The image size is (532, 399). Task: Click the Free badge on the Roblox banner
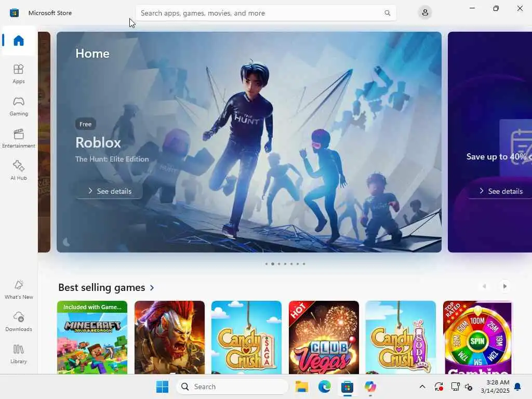tap(86, 124)
